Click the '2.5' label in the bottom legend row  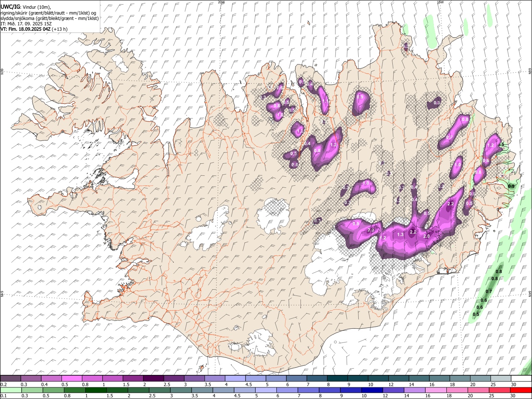(152, 396)
